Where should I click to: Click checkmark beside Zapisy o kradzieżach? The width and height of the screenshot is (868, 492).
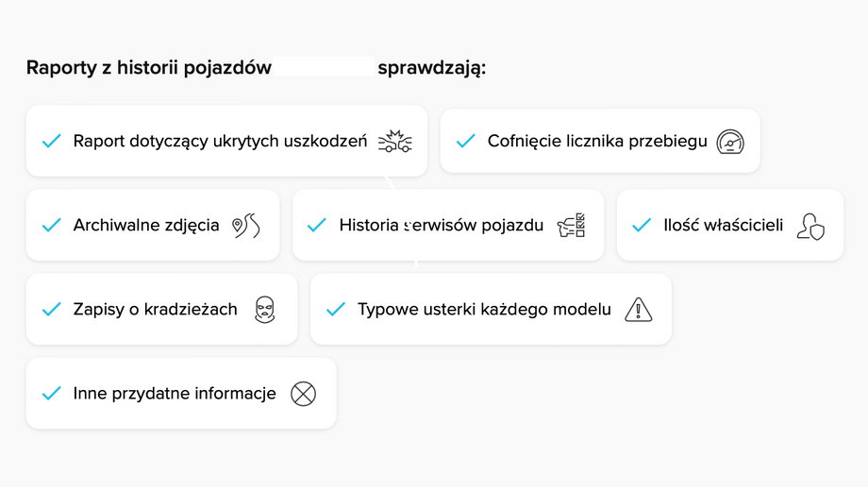pyautogui.click(x=52, y=310)
